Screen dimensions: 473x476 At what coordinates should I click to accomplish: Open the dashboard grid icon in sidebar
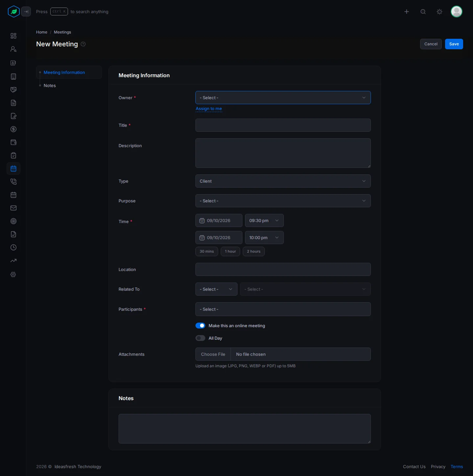(13, 36)
